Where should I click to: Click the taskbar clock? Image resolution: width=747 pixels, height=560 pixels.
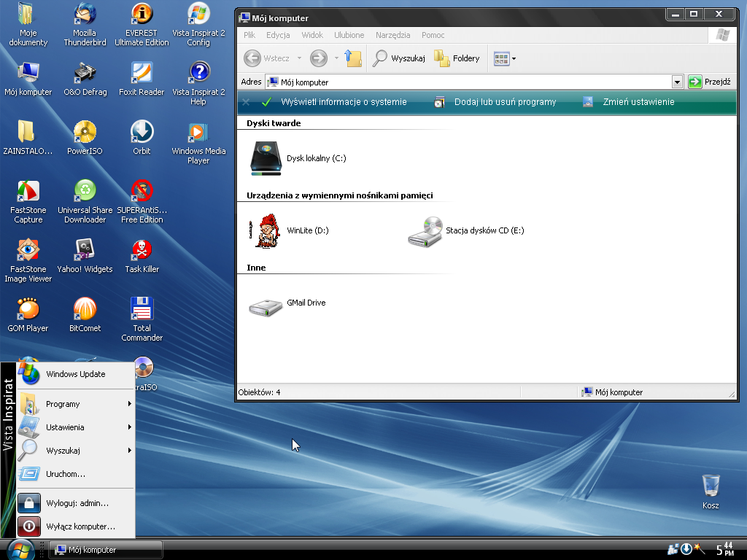[725, 549]
